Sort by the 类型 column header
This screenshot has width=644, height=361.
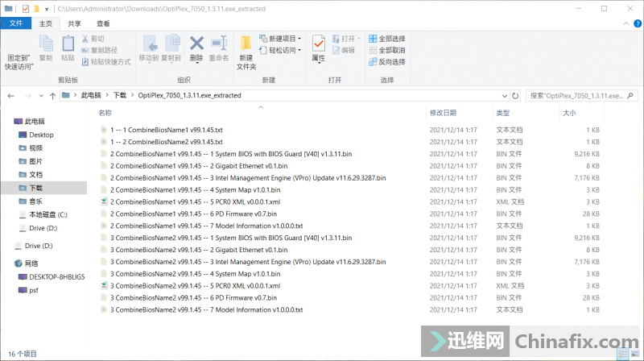click(502, 113)
